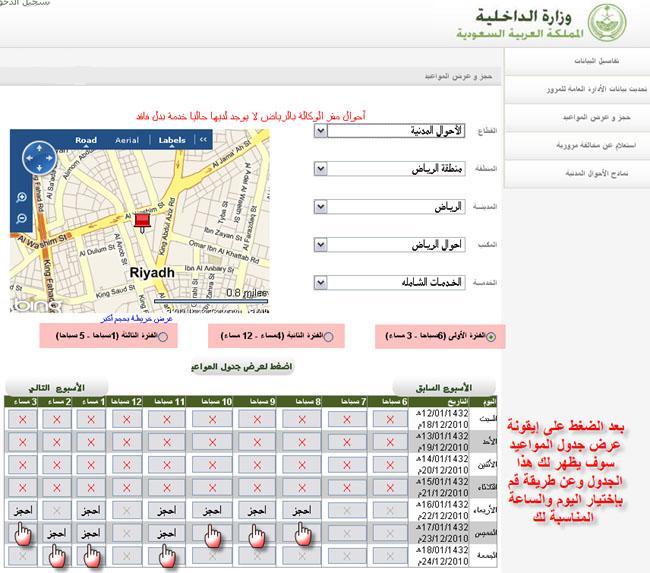
Task: Switch map to Road view
Action: (x=86, y=140)
